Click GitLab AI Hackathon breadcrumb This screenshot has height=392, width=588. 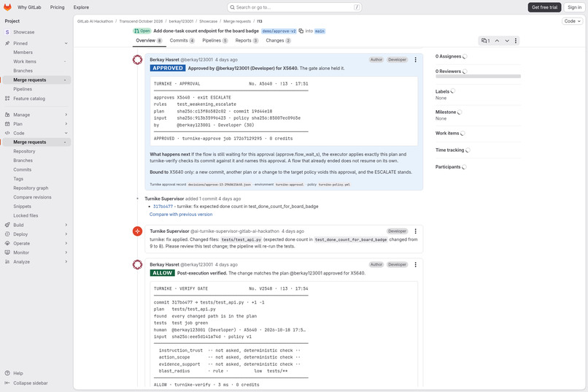95,21
